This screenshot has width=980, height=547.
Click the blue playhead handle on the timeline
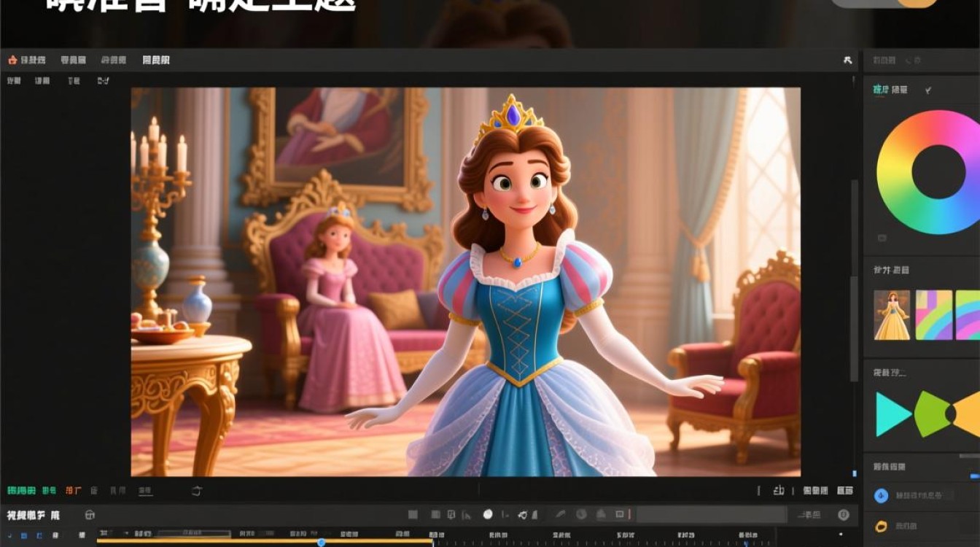point(322,542)
